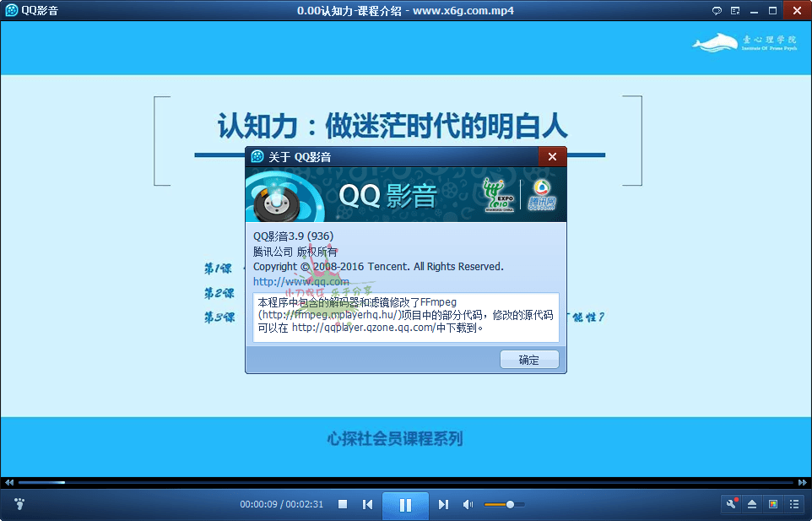Click the speaker volume icon
This screenshot has height=521, width=812.
pyautogui.click(x=468, y=504)
